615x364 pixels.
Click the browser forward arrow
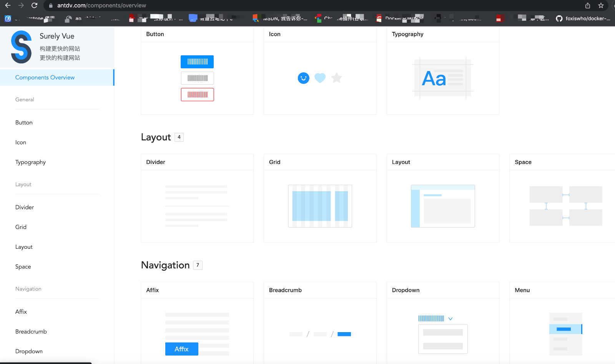[x=21, y=5]
